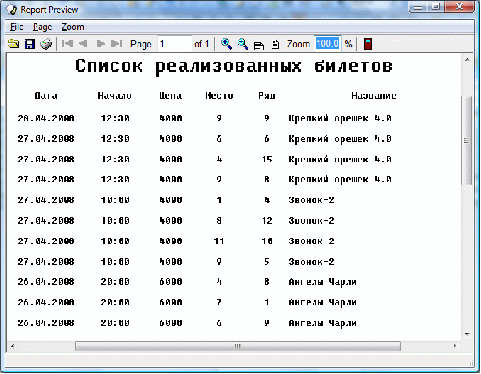Print report with printer icon
481x374 pixels.
click(46, 44)
